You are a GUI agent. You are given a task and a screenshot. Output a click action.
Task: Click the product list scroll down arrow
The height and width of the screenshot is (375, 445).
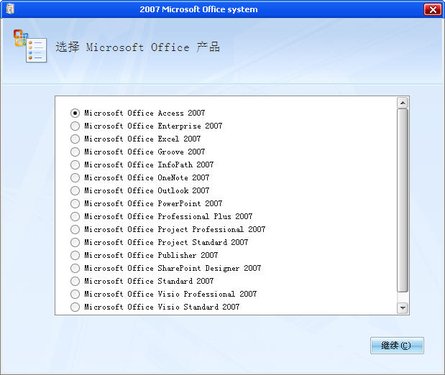coord(403,308)
